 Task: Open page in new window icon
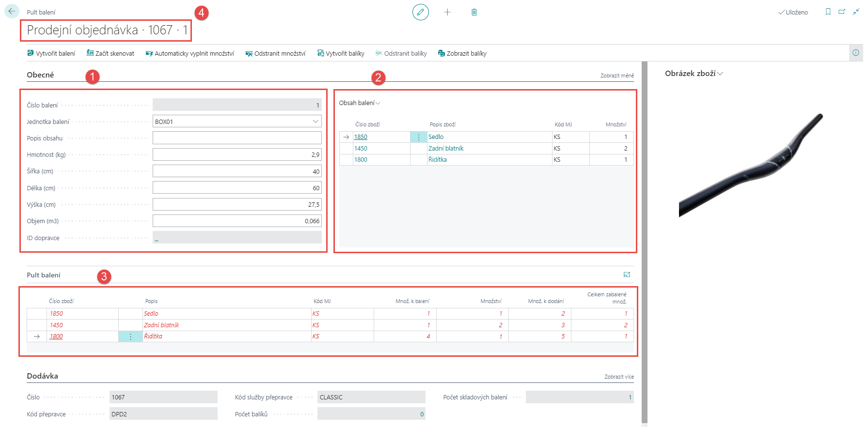click(842, 12)
